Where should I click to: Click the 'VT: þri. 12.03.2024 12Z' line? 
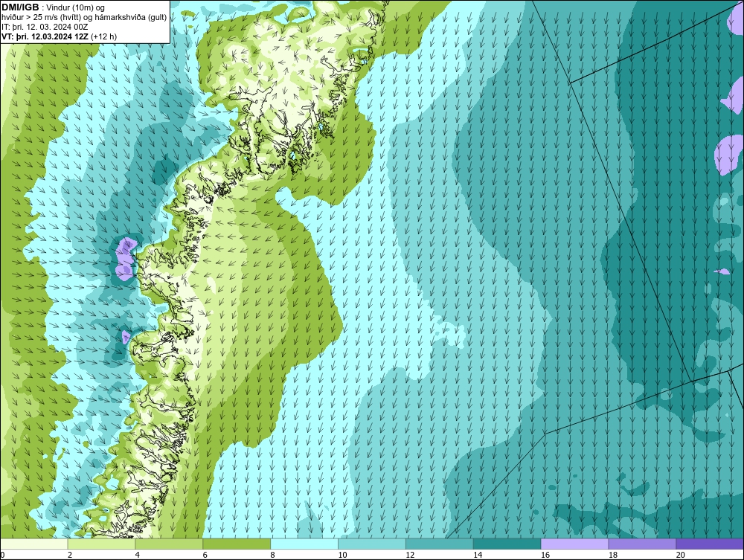(60, 36)
